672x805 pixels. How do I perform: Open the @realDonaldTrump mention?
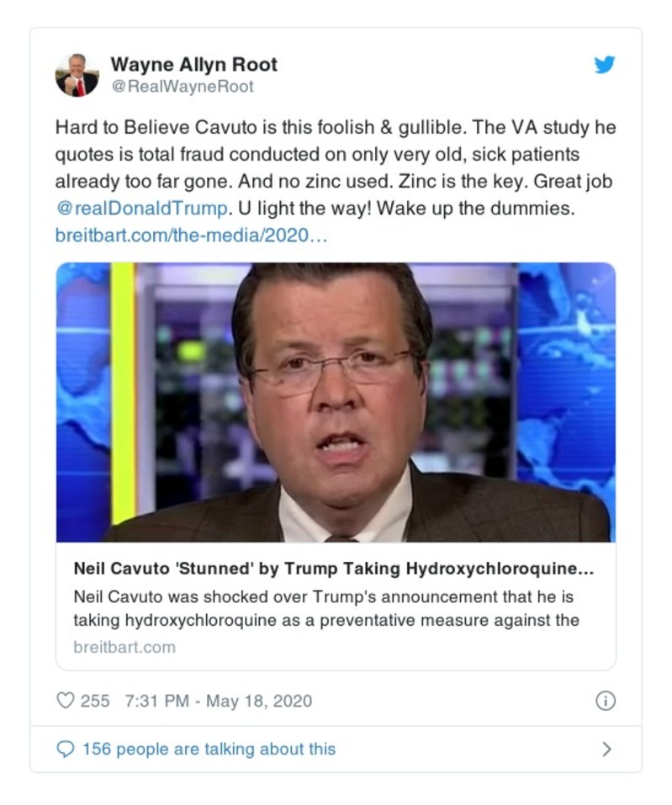tap(141, 209)
